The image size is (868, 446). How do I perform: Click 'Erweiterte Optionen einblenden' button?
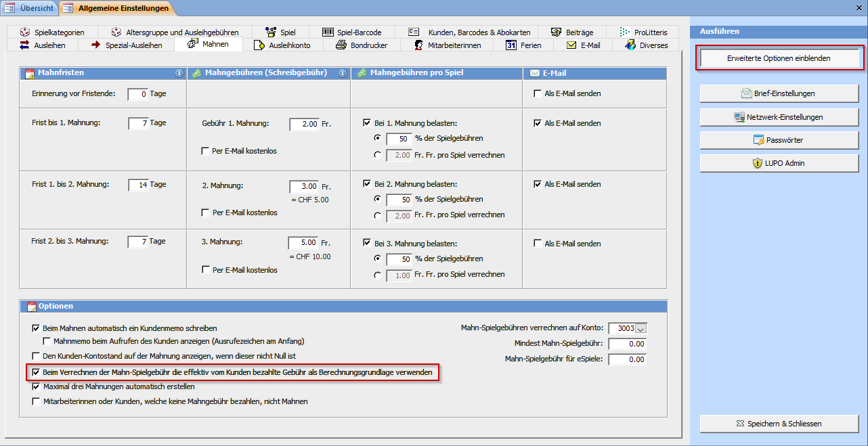tap(779, 58)
